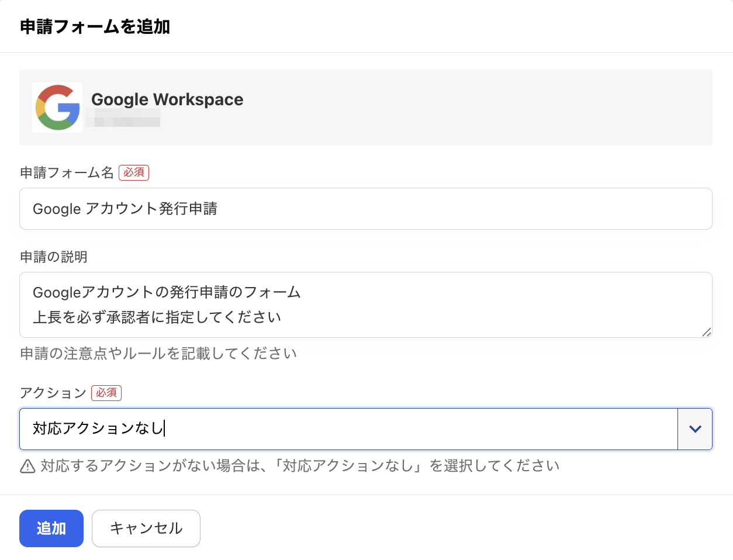Click the 申請フォームを追加 dialog title
Viewport: 733px width, 560px height.
tap(95, 27)
